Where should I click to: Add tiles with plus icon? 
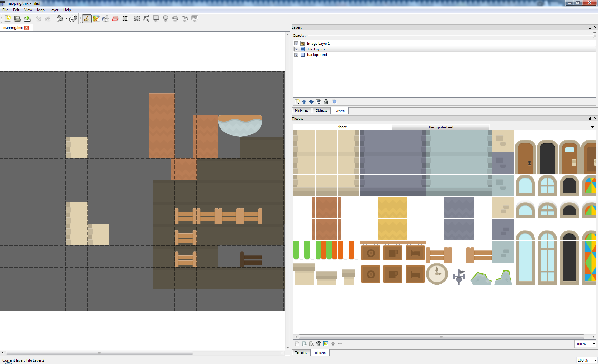pyautogui.click(x=333, y=344)
